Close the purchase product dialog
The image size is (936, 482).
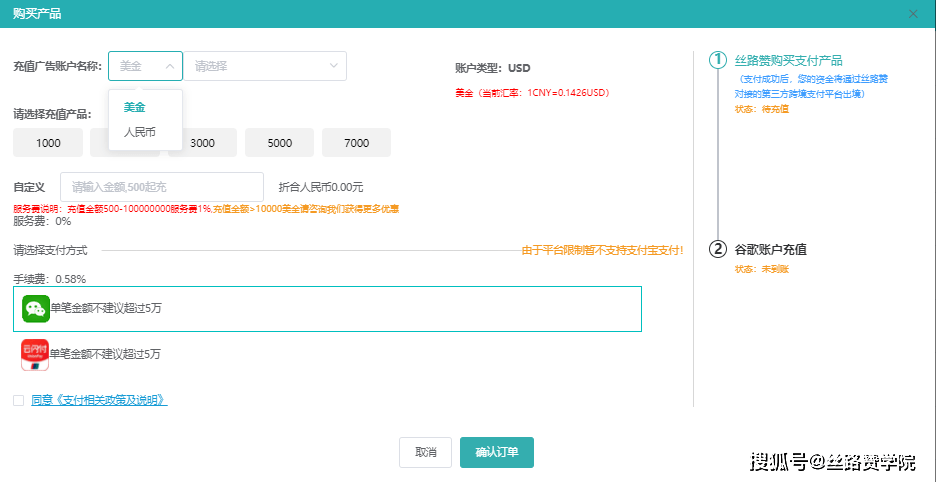click(x=912, y=14)
